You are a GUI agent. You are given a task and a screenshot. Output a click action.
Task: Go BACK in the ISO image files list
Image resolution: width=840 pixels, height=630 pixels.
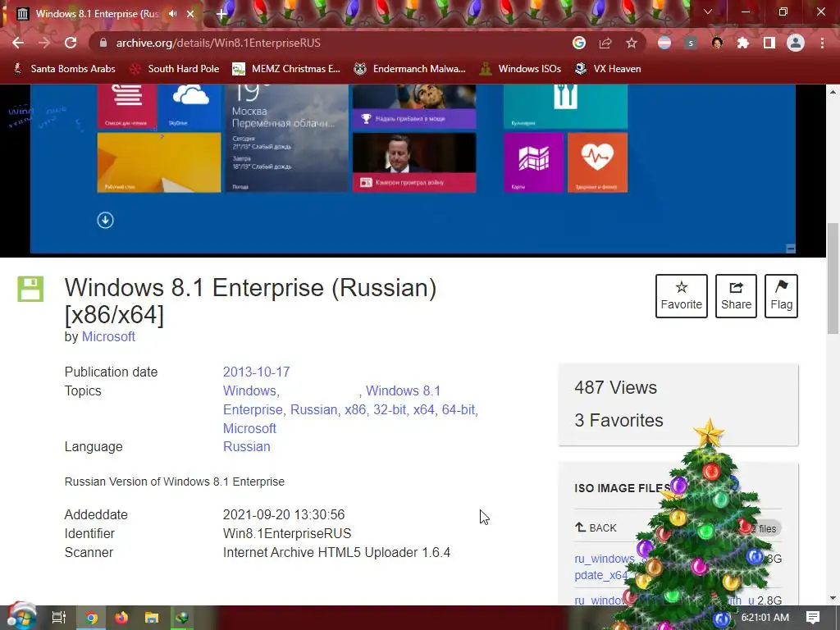coord(596,527)
